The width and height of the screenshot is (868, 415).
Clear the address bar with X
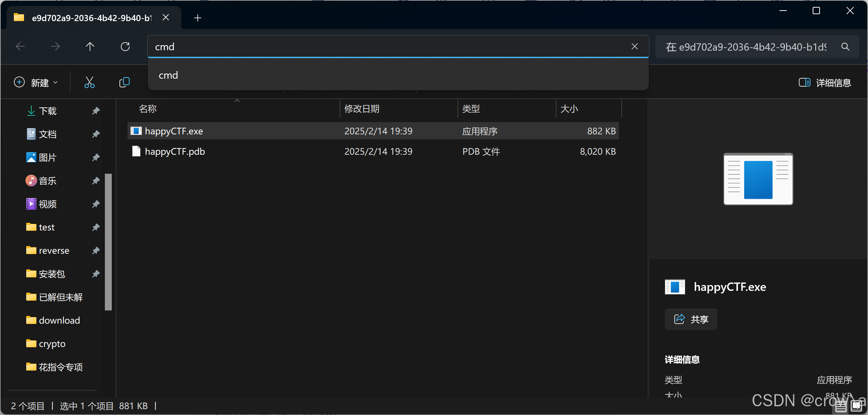tap(635, 47)
